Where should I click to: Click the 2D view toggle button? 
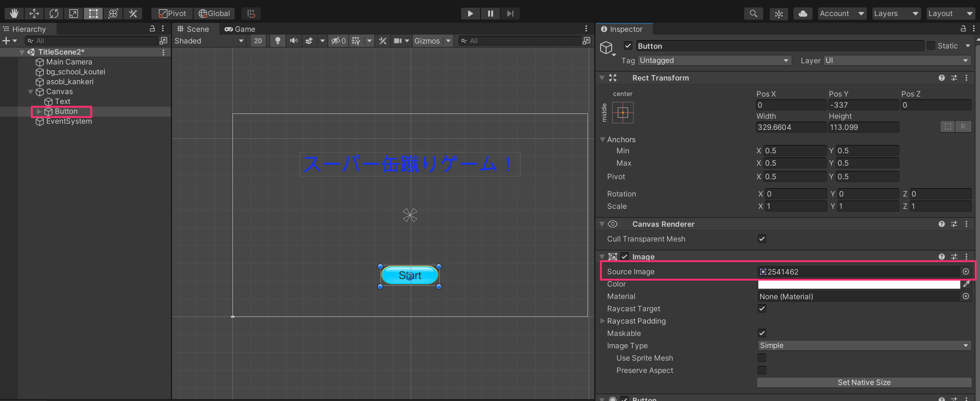coord(258,41)
